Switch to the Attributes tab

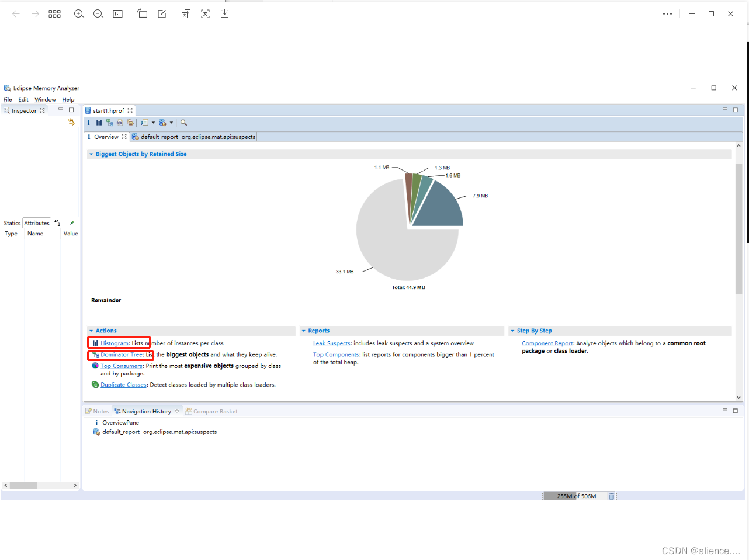37,223
